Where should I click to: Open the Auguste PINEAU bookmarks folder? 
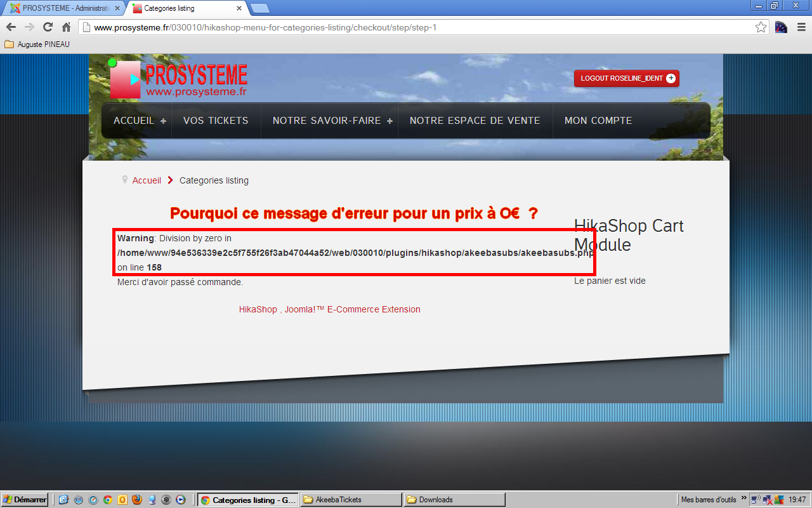coord(37,44)
